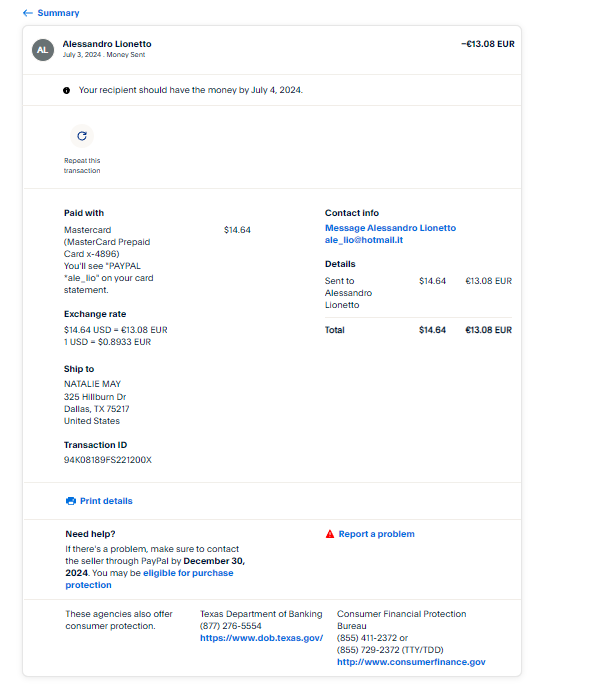
Task: Click the 'July 3, 2024 . Money Sent' text
Action: tap(104, 55)
